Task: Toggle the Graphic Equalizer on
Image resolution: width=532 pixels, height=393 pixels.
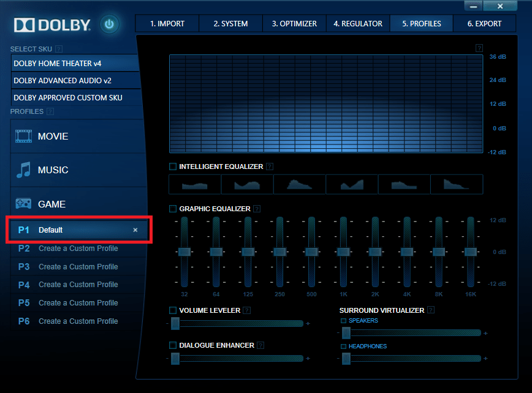Action: pos(172,209)
